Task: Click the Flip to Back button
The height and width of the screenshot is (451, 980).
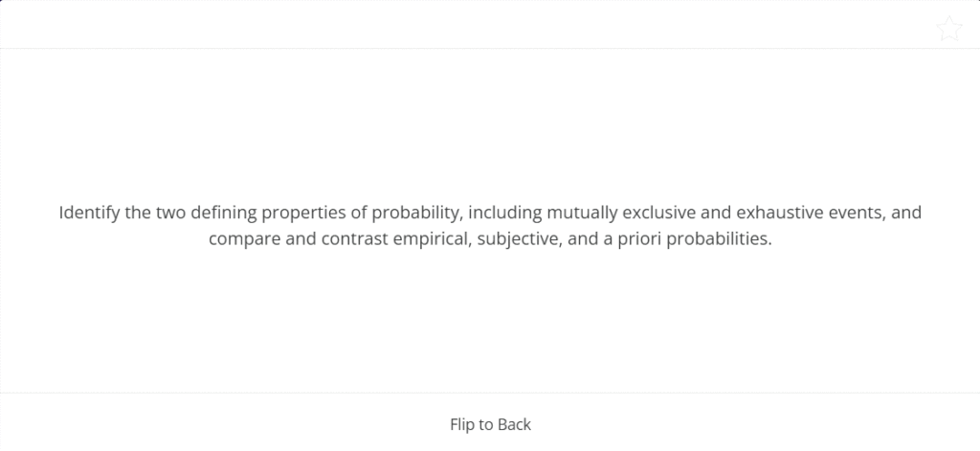Action: tap(490, 423)
